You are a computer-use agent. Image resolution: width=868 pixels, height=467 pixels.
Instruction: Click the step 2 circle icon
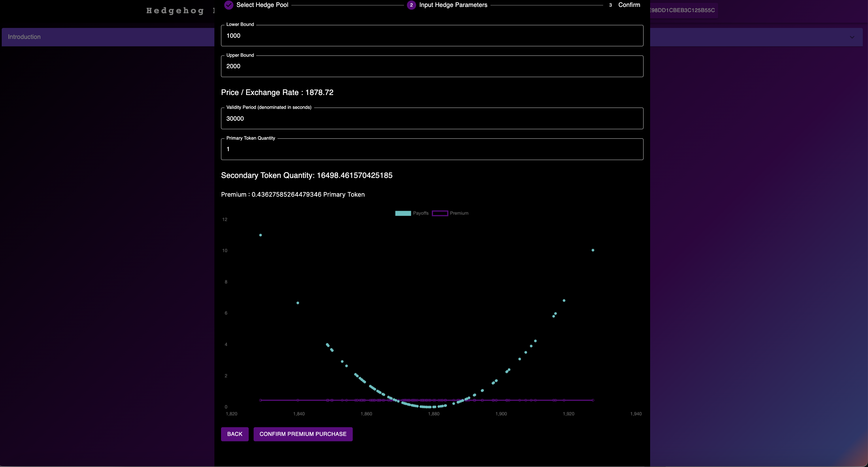411,5
